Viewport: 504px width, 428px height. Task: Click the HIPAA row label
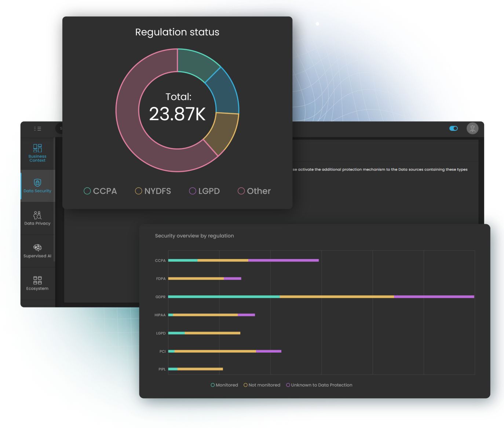[x=160, y=315]
